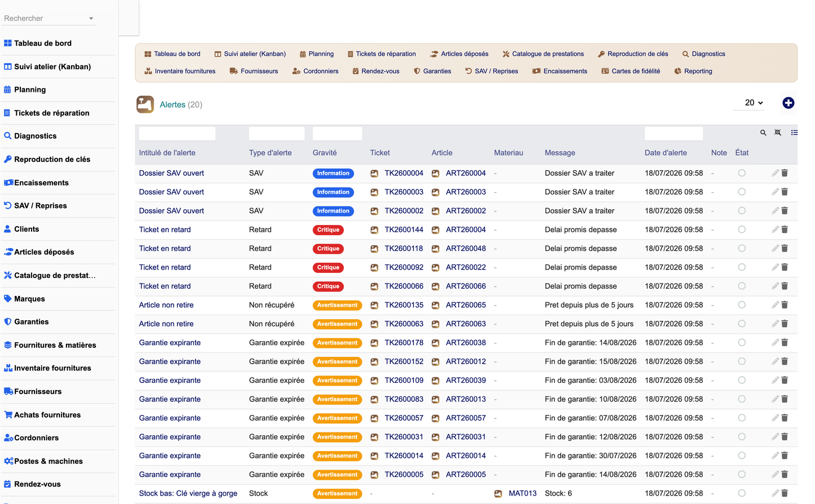Image resolution: width=815 pixels, height=504 pixels.
Task: Open Reproduction de clés in the sidebar
Action: [52, 160]
